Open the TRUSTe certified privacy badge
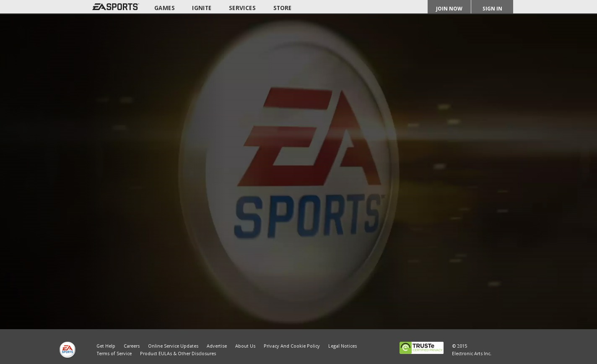597x364 pixels. pos(421,348)
